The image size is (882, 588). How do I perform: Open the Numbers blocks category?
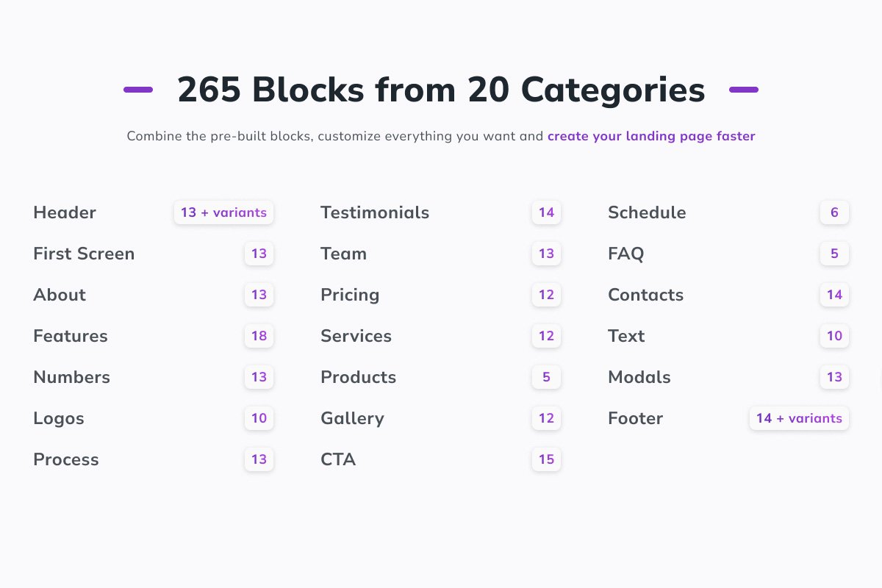[x=71, y=377]
